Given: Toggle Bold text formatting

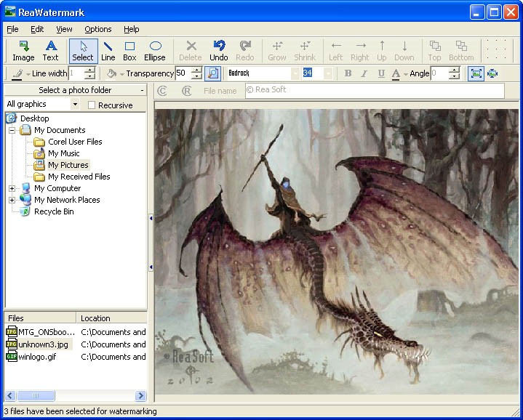Looking at the screenshot, I should click(348, 73).
